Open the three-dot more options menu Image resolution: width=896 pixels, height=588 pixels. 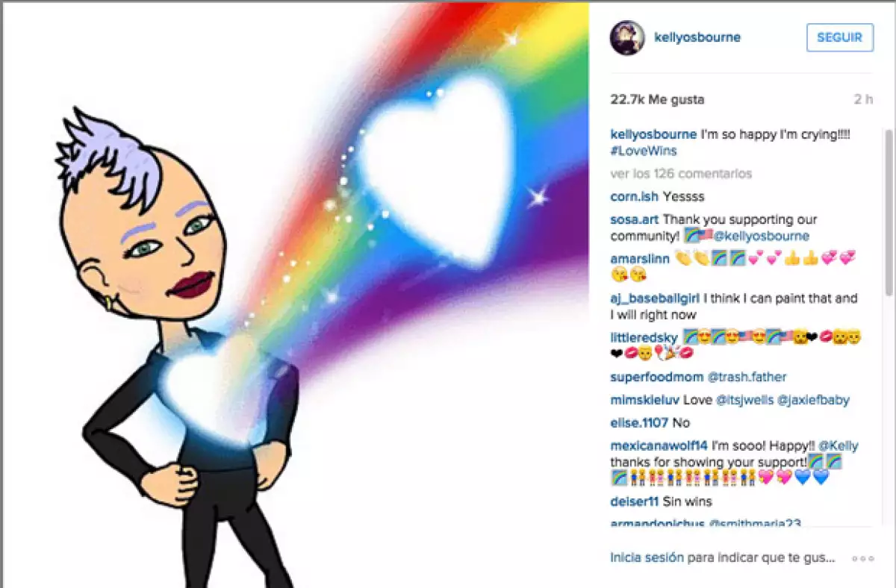coord(862,558)
